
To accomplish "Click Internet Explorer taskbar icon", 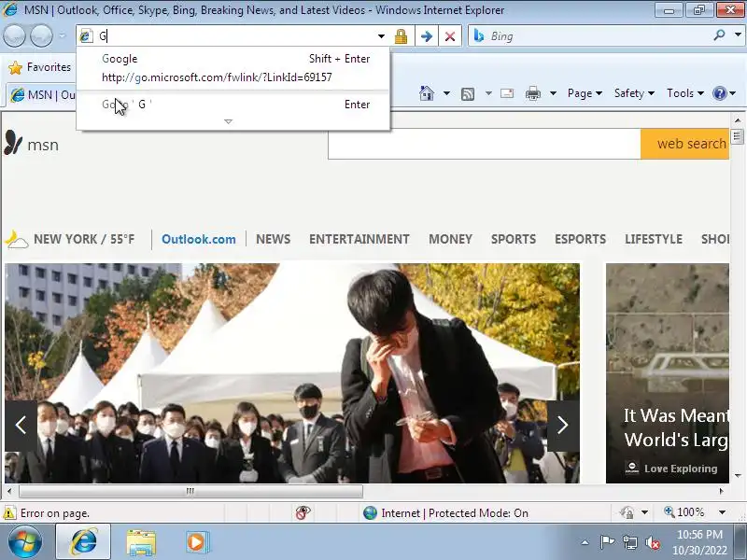I will coord(84,542).
